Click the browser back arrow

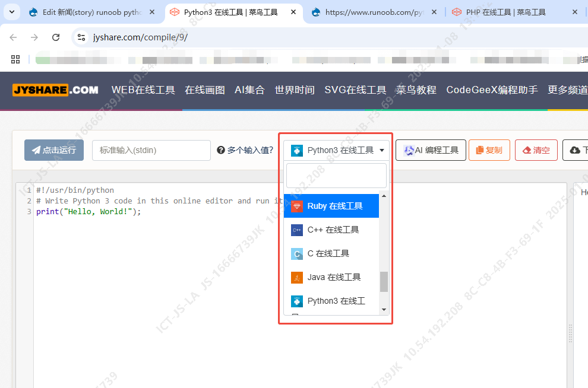click(x=14, y=37)
